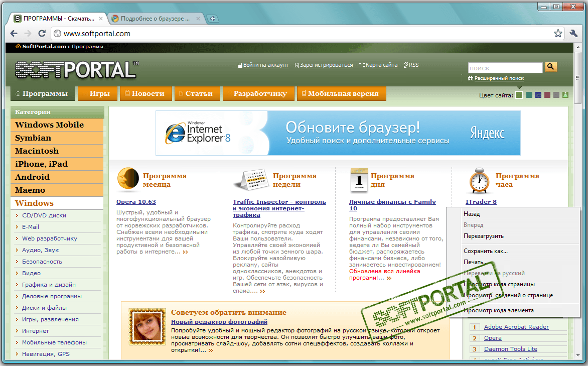Select the red site color swatch
This screenshot has height=366, width=588.
click(547, 95)
